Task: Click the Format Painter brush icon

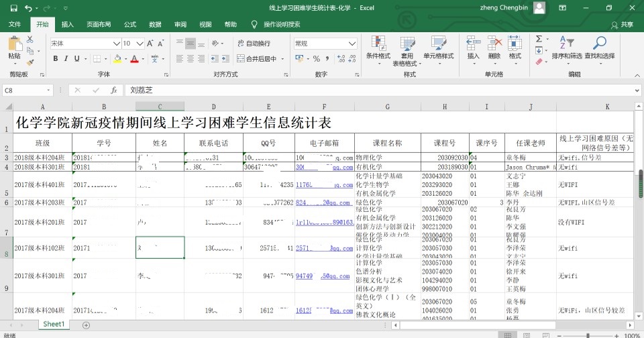Action: click(x=32, y=60)
